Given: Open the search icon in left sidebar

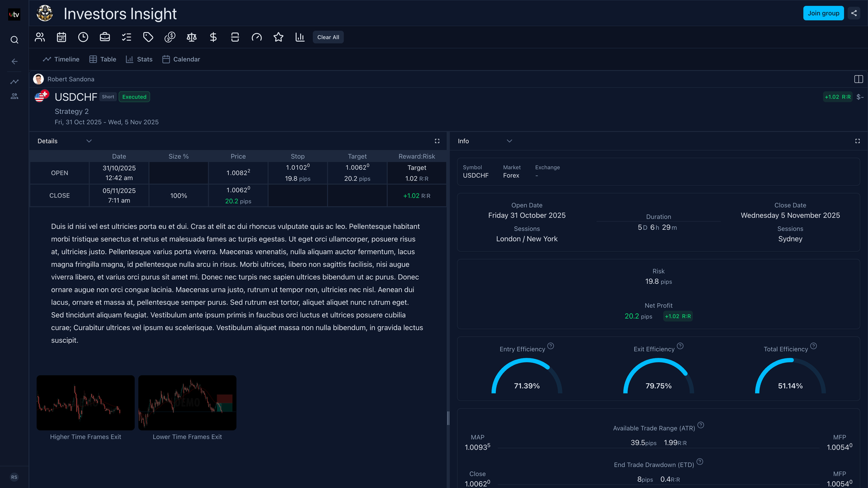Looking at the screenshot, I should pyautogui.click(x=15, y=40).
